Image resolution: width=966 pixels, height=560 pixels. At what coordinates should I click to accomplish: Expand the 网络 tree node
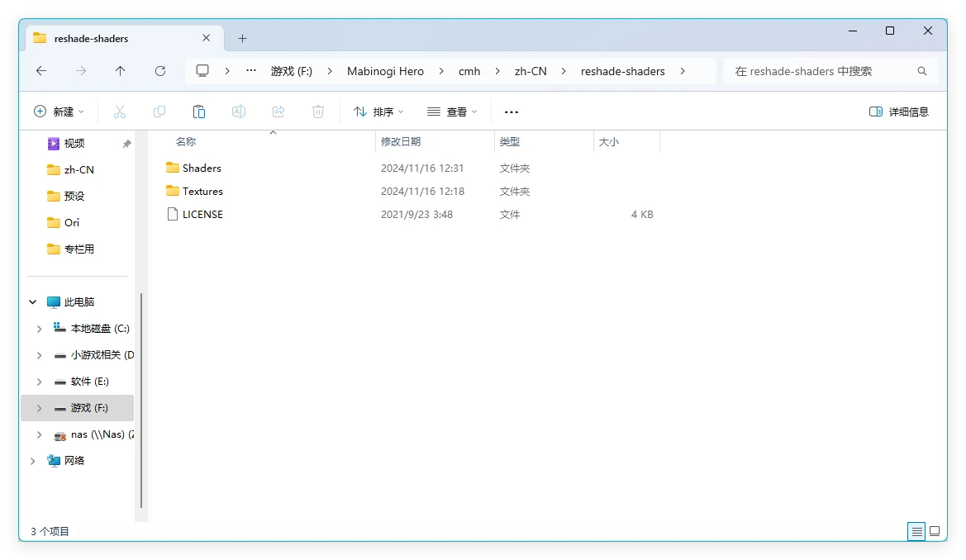pos(33,461)
